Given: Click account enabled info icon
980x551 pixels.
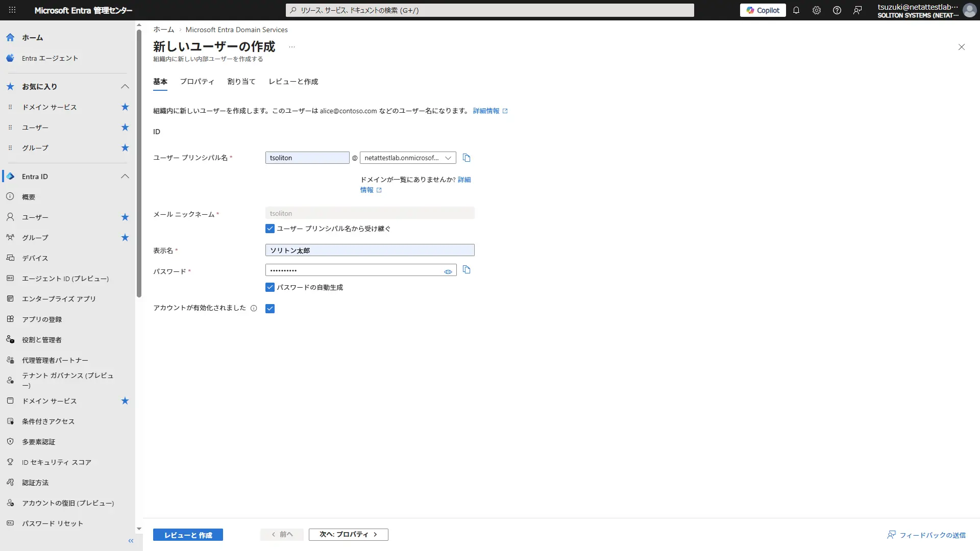Looking at the screenshot, I should pyautogui.click(x=254, y=308).
